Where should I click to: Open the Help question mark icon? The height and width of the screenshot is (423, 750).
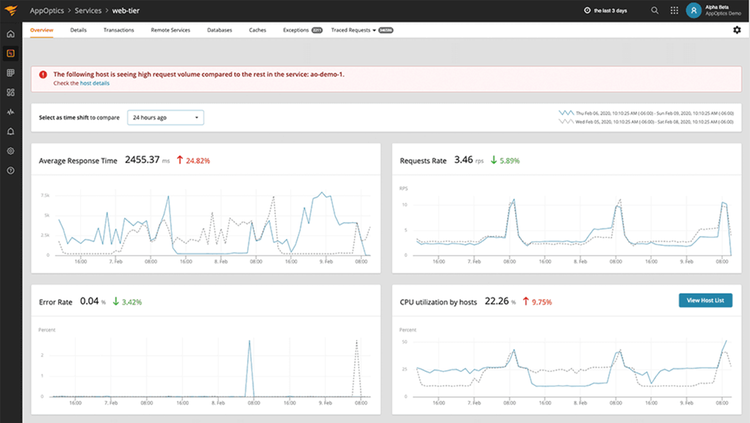[11, 171]
